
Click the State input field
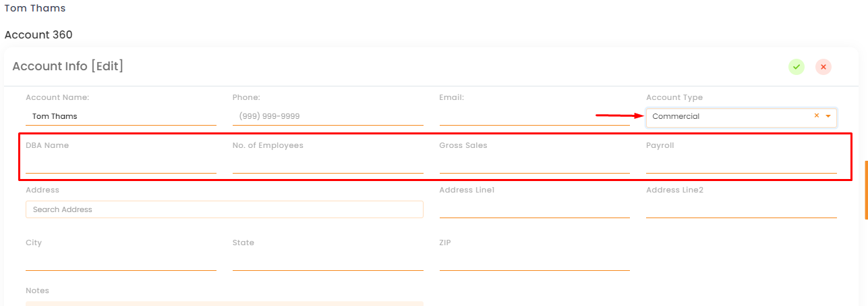328,262
